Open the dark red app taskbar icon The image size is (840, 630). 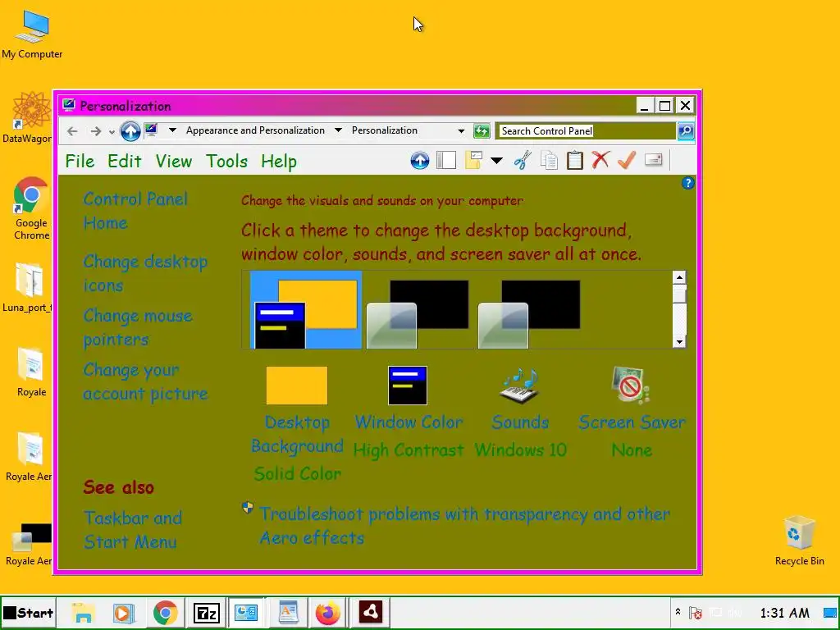[370, 612]
